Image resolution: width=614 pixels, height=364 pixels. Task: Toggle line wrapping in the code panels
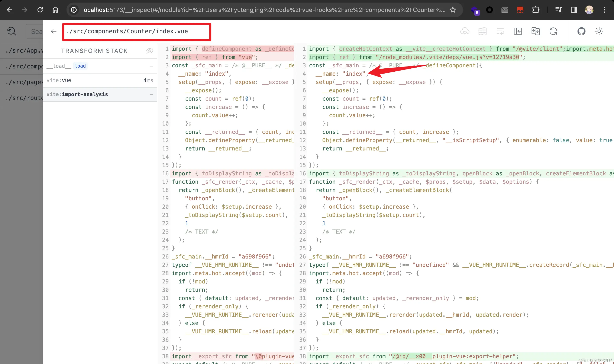click(500, 31)
